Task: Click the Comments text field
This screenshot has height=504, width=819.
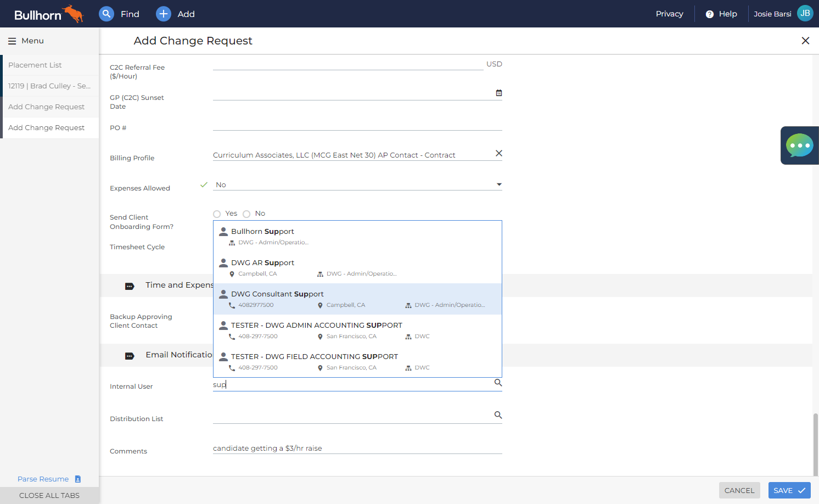Action: tap(357, 449)
